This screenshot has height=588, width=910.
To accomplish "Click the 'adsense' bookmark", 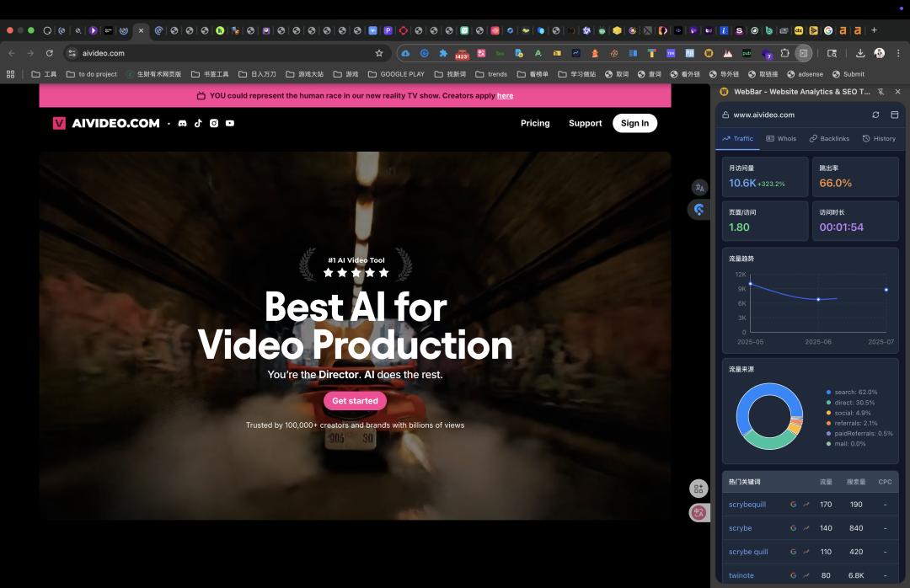I will coord(805,74).
